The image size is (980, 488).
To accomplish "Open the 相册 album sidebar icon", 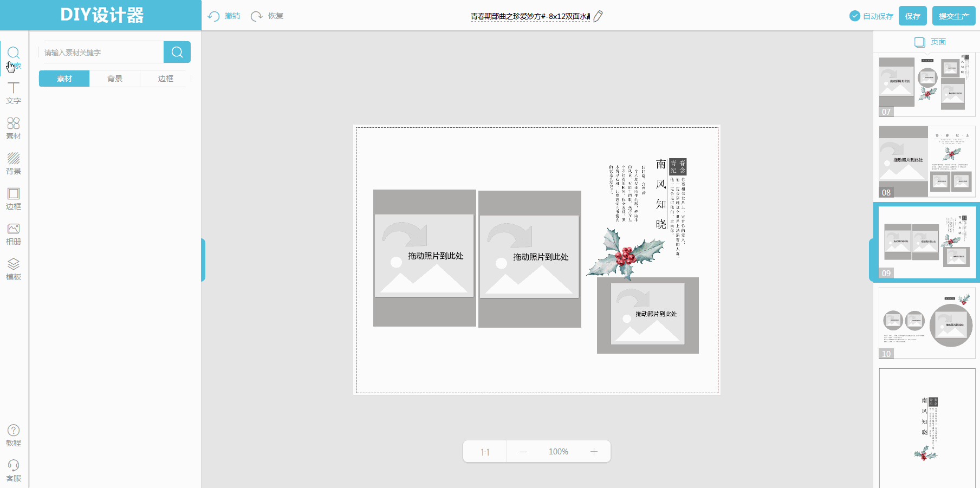I will [14, 233].
